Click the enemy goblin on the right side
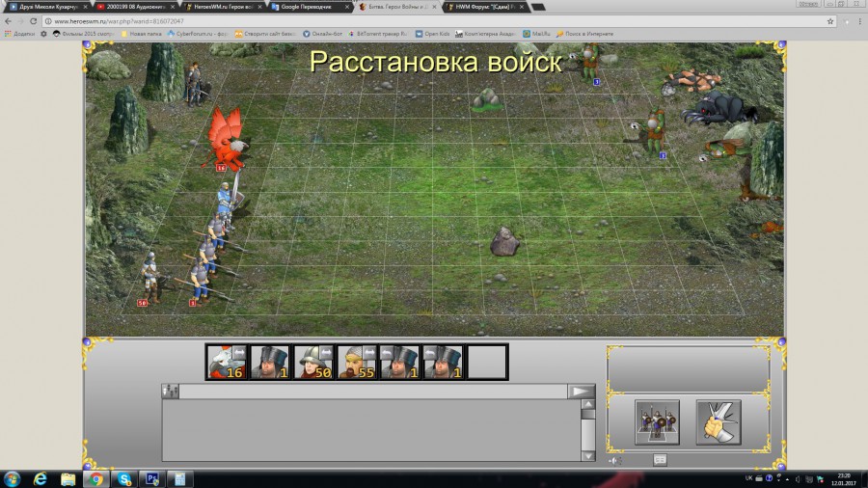 coord(653,133)
